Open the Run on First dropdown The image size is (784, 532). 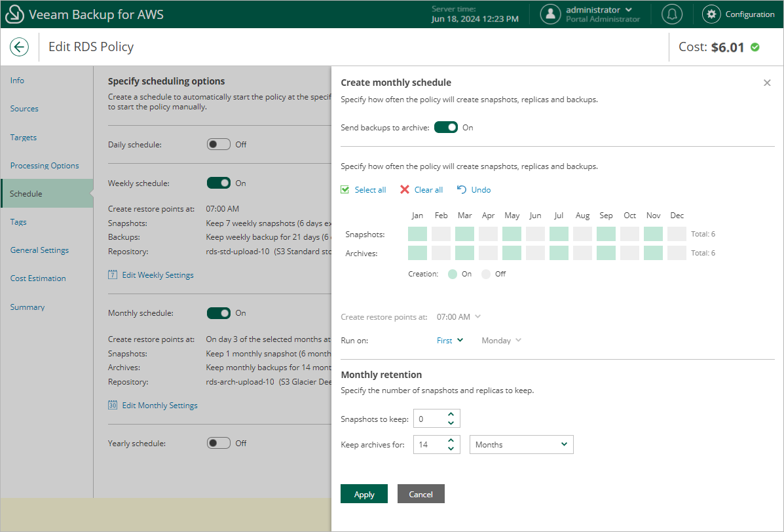(450, 341)
